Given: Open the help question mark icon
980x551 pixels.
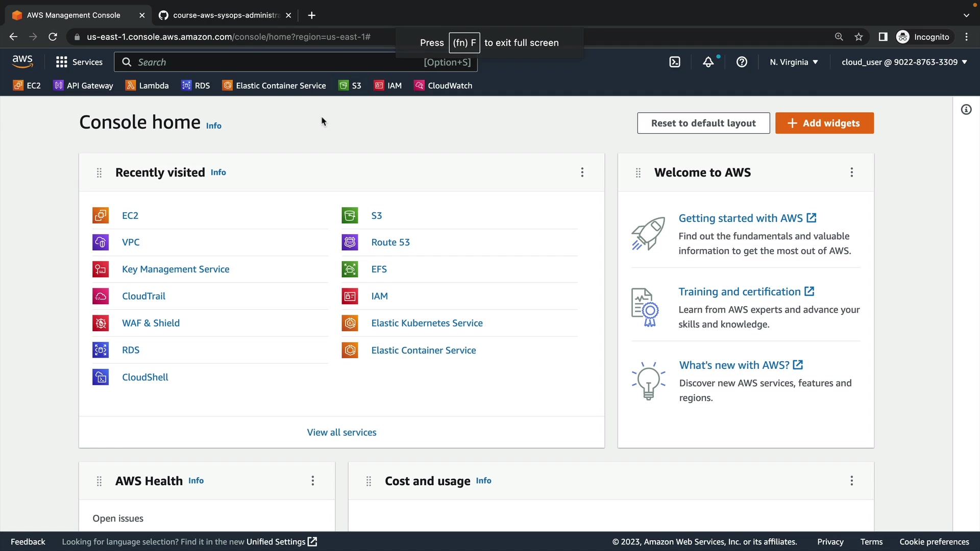Looking at the screenshot, I should click(x=742, y=62).
